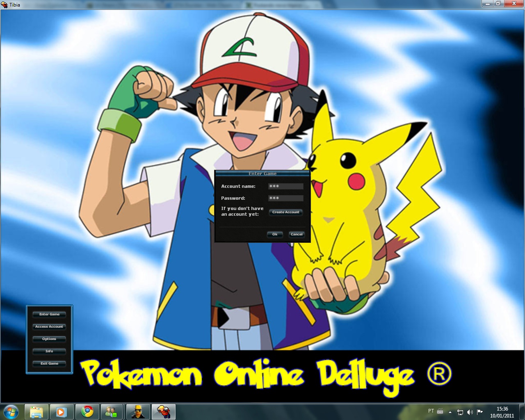
Task: Open Options from the side menu
Action: [49, 339]
